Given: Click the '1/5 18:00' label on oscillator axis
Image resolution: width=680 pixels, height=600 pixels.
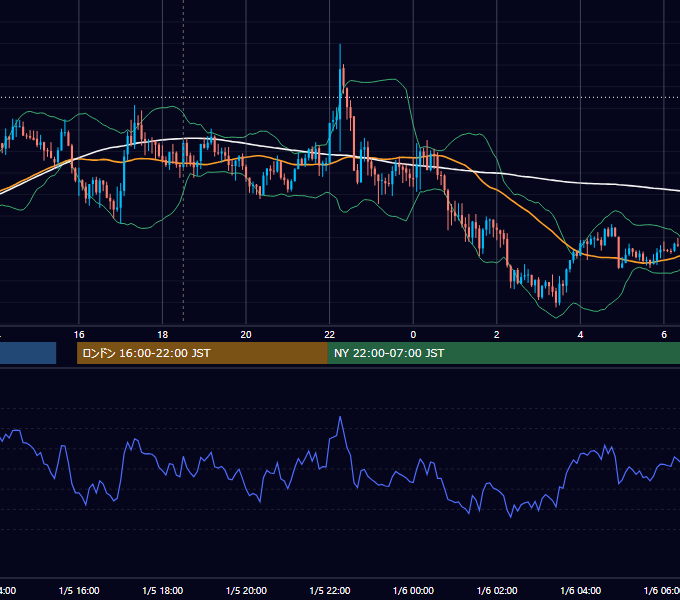Looking at the screenshot, I should [x=163, y=590].
